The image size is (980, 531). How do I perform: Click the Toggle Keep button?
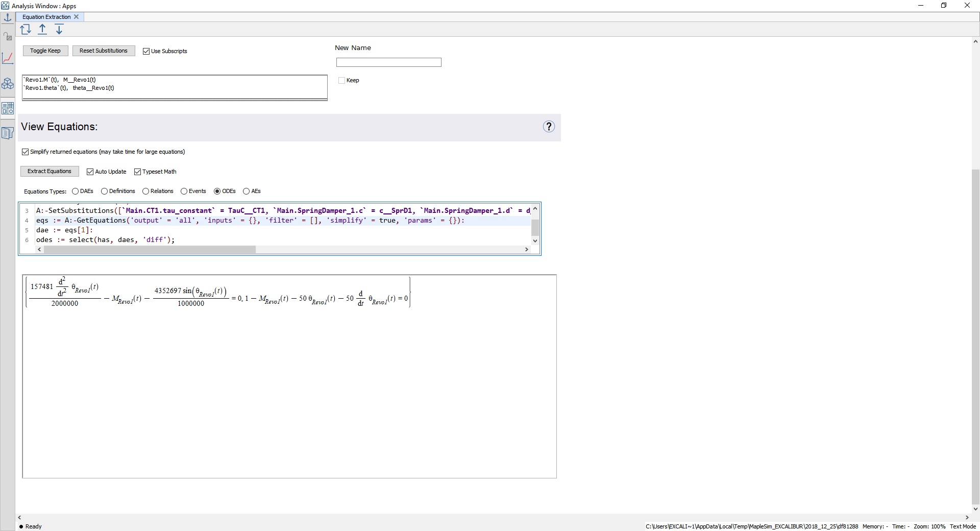point(45,51)
